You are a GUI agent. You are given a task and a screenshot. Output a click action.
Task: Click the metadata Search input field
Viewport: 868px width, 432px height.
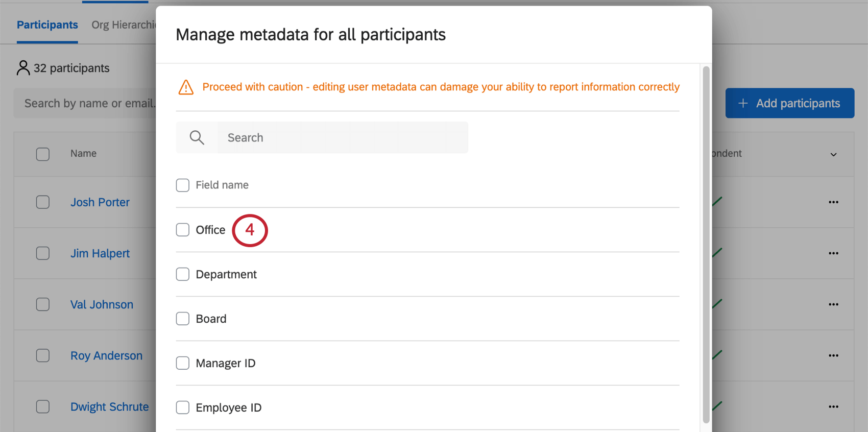342,137
